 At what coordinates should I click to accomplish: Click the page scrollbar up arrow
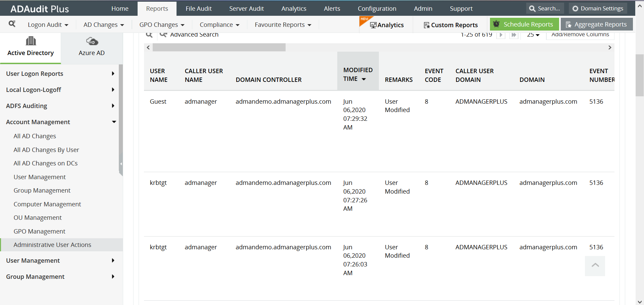coord(640,6)
